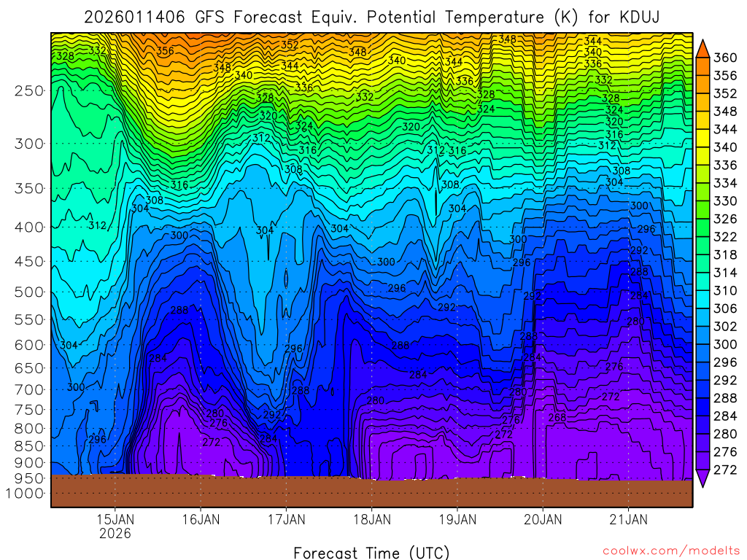Click the chart title mentioning GFS Forecast for KDUJ
The height and width of the screenshot is (560, 747).
(371, 17)
